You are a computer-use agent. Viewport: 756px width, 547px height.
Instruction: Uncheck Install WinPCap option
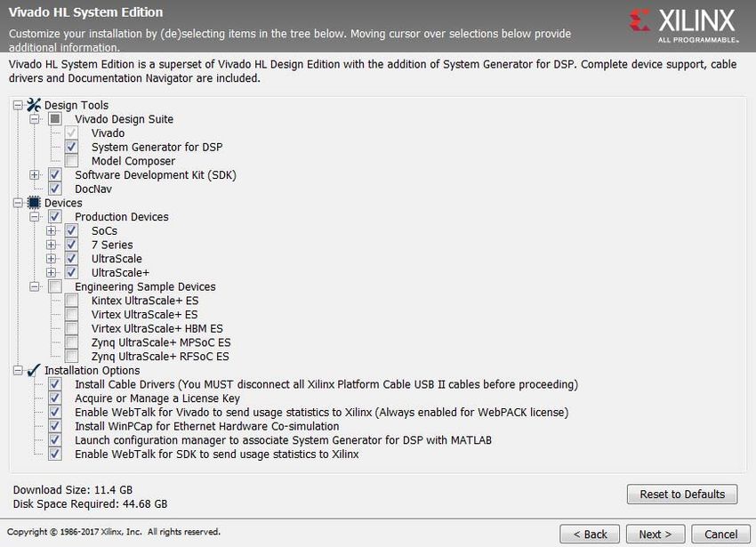(x=55, y=426)
